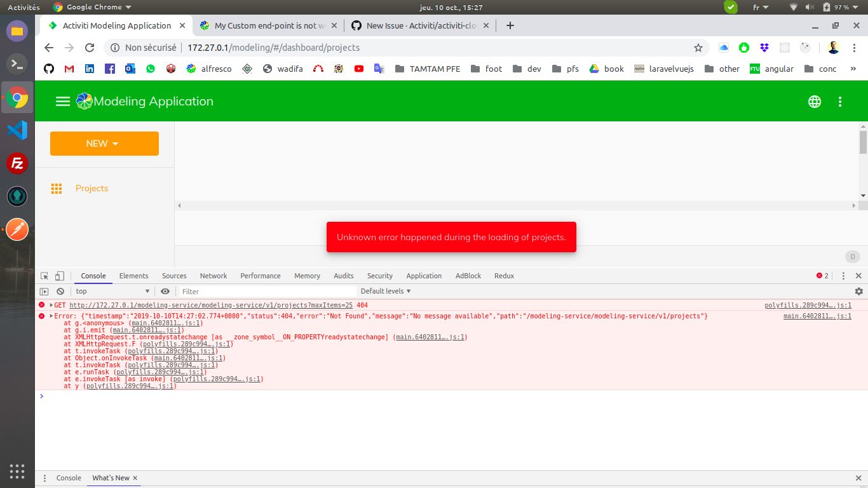Image resolution: width=868 pixels, height=488 pixels.
Task: Open Terminal from the dock
Action: (17, 64)
